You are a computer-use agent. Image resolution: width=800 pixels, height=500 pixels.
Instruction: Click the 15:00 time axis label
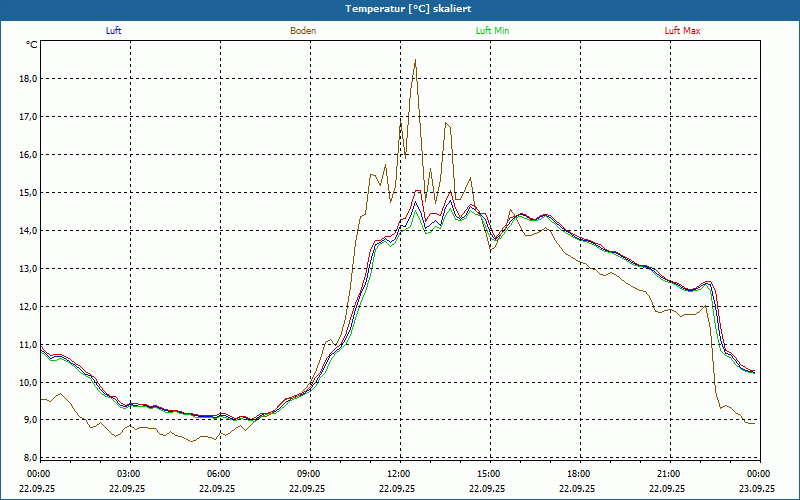488,474
